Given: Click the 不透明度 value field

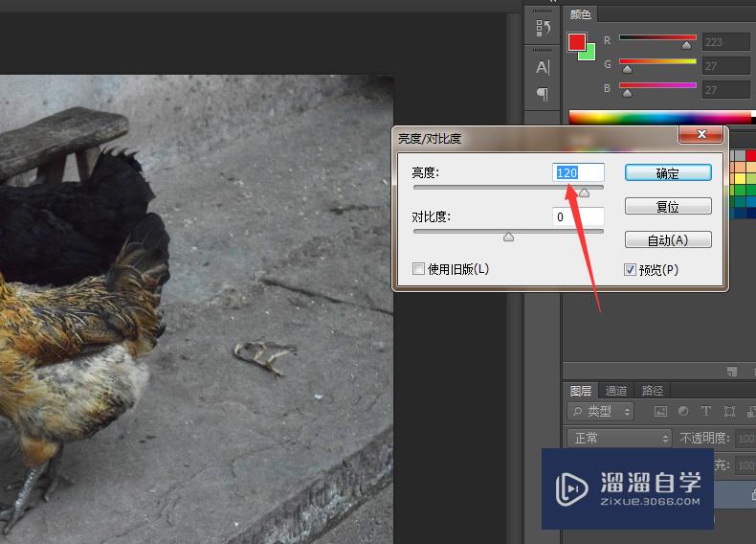Looking at the screenshot, I should 745,439.
